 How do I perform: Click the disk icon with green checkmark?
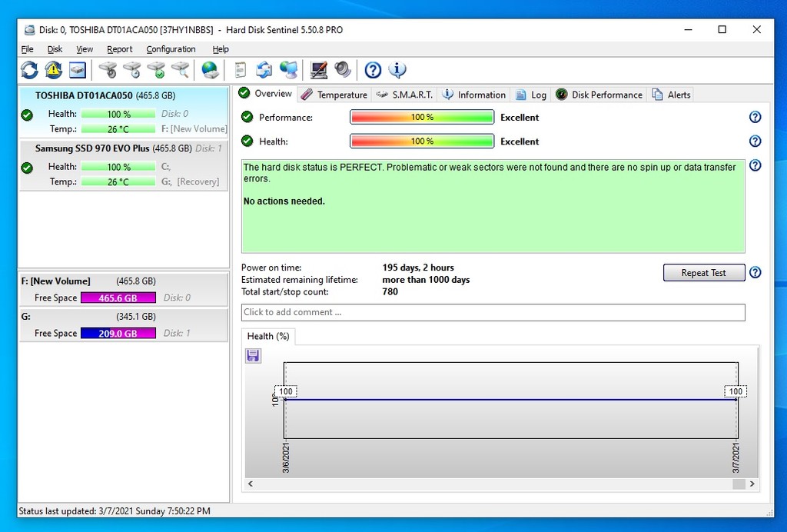(156, 70)
